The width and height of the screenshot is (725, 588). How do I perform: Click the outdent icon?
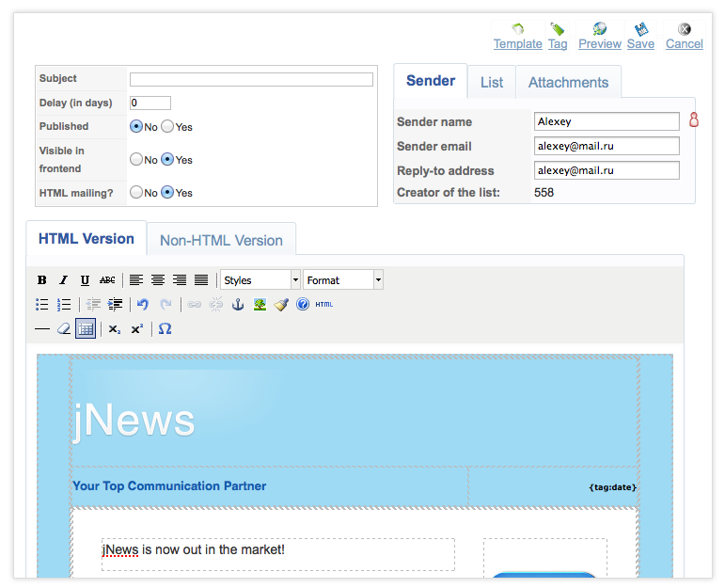tap(93, 305)
